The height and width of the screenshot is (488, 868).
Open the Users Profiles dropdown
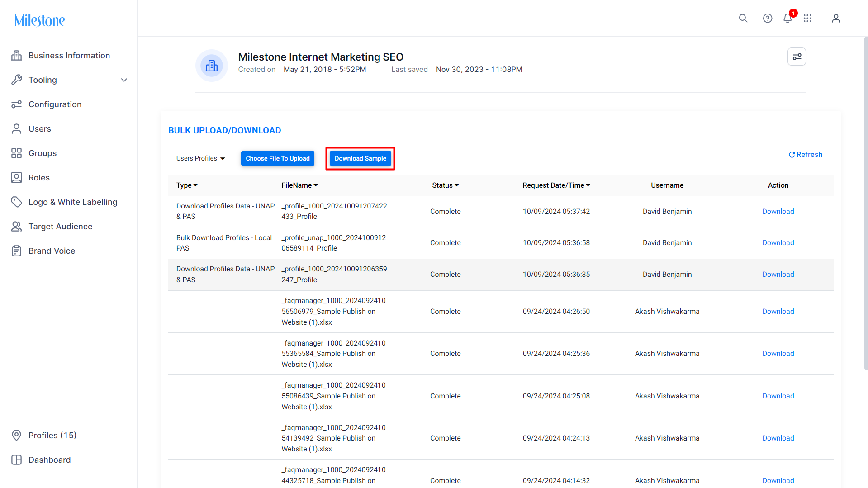tap(200, 158)
